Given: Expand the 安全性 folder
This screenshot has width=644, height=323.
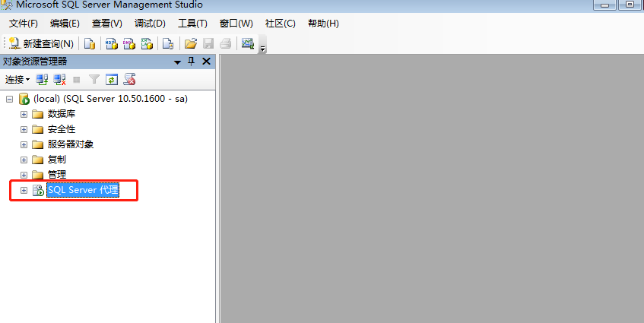Looking at the screenshot, I should point(24,129).
